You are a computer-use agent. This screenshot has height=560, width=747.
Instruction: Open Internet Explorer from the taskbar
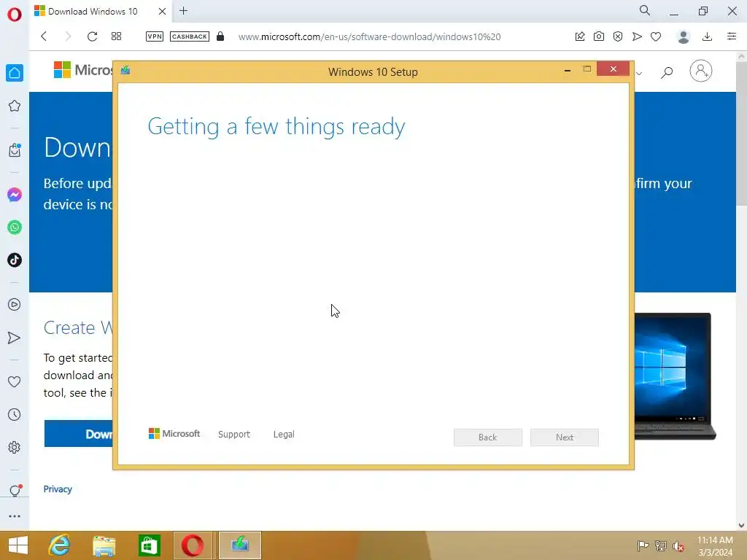60,545
